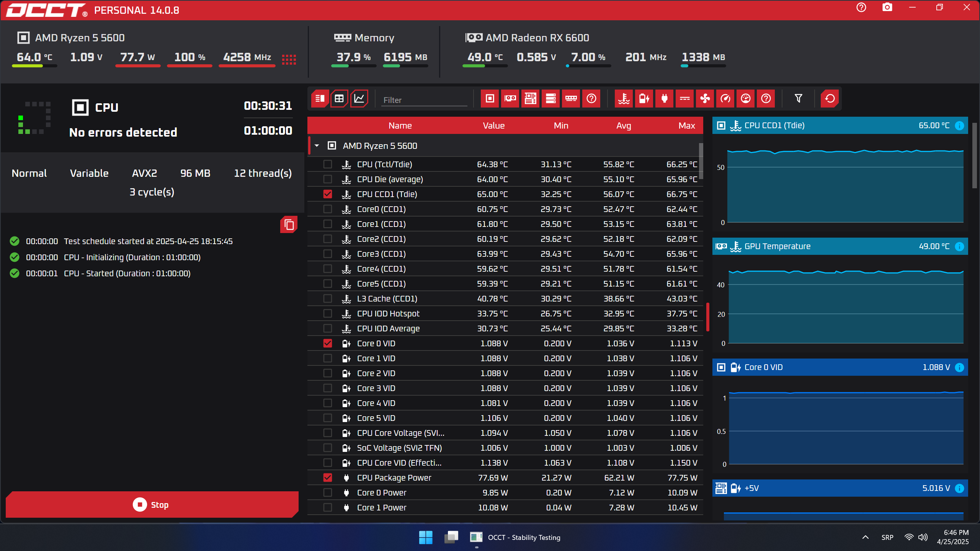Screen dimensions: 980x551
Task: Show hidden system tray icons
Action: pyautogui.click(x=866, y=537)
